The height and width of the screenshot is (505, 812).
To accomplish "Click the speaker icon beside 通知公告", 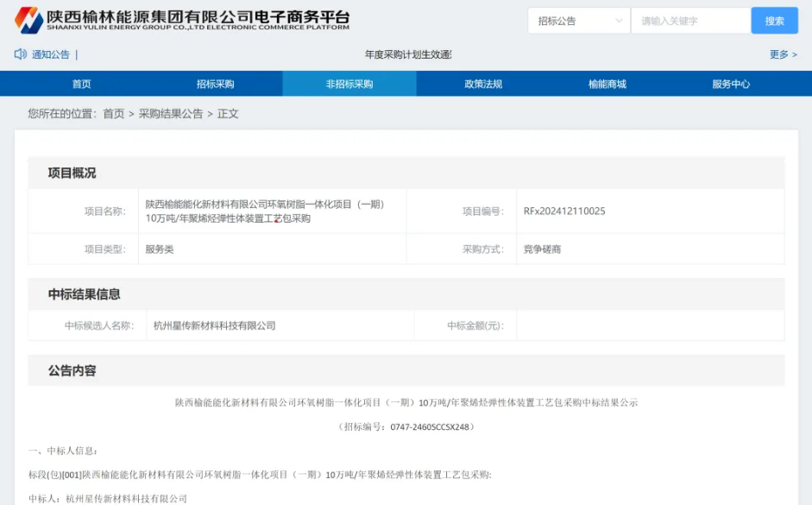I will 20,54.
